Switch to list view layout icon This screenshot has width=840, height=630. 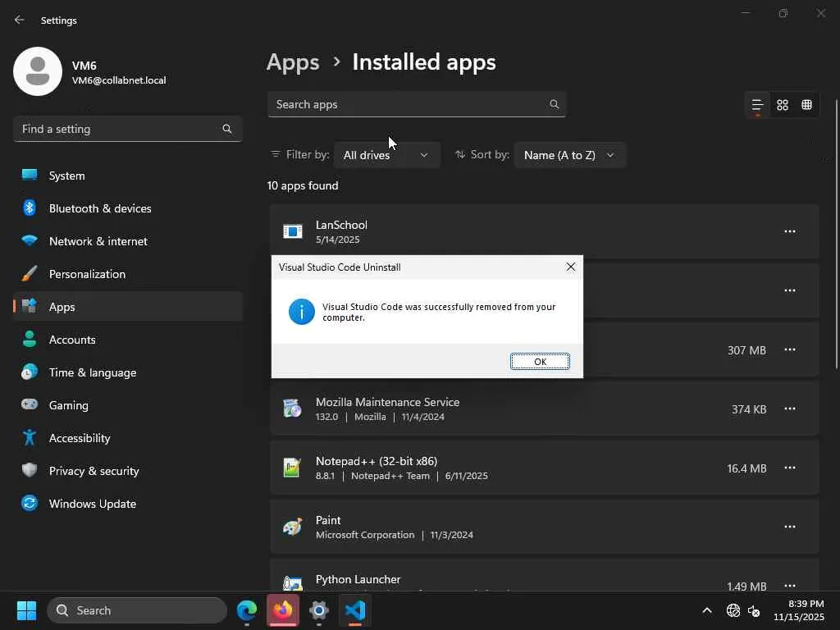pyautogui.click(x=758, y=105)
